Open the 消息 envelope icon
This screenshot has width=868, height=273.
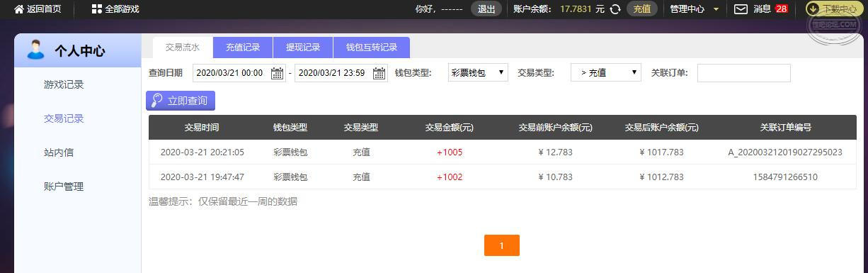click(x=741, y=9)
